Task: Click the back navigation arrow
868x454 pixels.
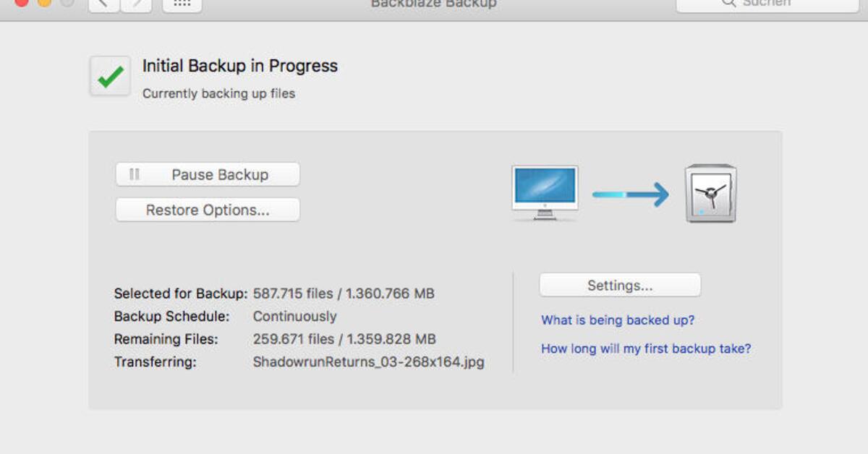Action: tap(103, 4)
